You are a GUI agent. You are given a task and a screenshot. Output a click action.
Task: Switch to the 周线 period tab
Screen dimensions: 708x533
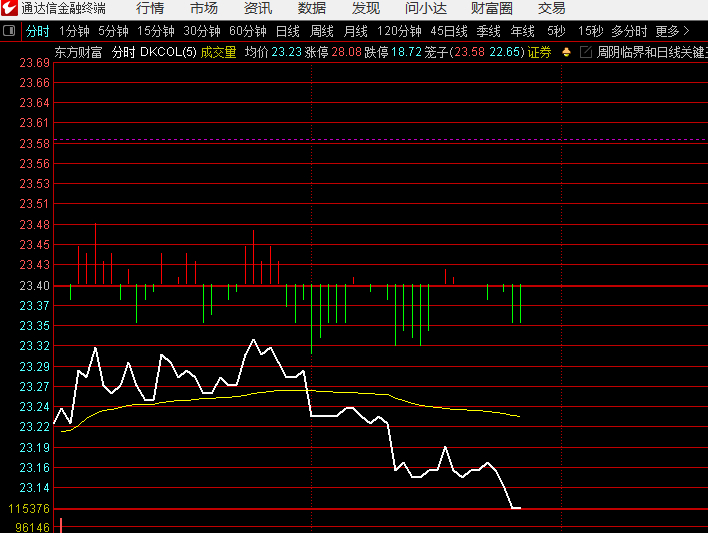tap(321, 31)
